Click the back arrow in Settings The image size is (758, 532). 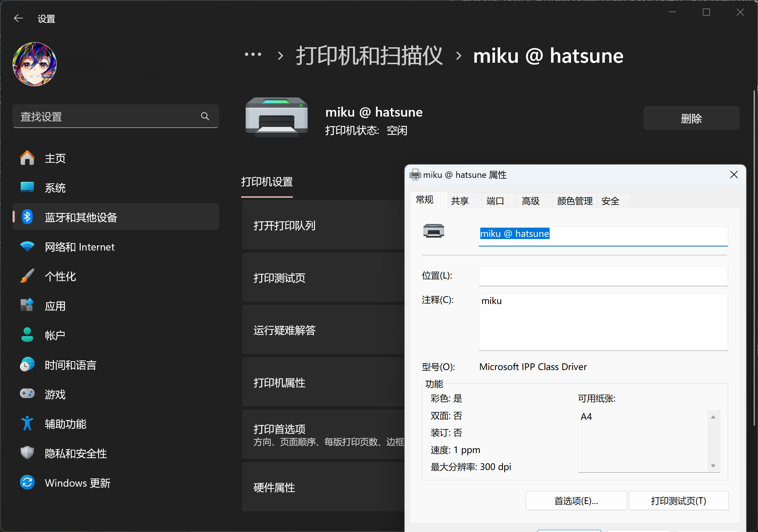pos(18,18)
